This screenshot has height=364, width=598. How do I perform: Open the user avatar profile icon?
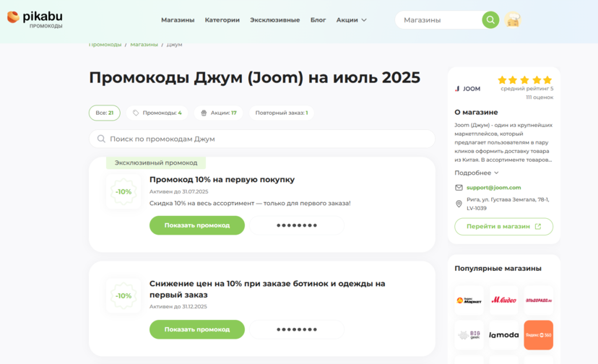pos(513,19)
